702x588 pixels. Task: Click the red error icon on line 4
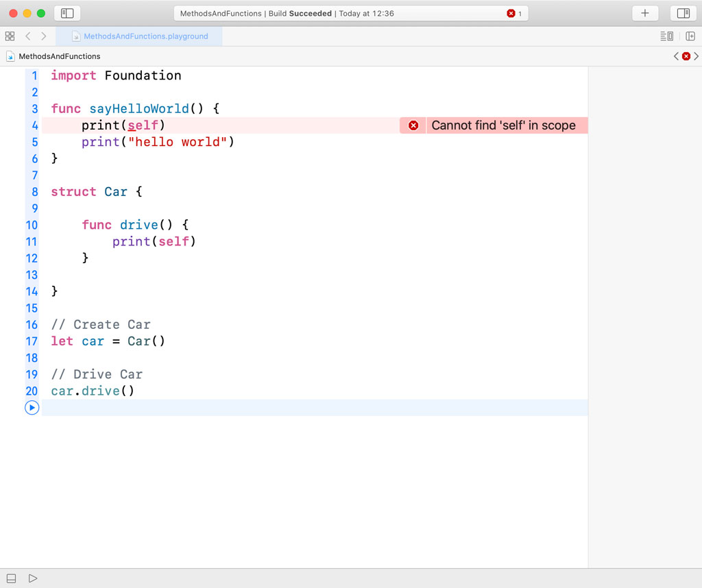pos(412,125)
